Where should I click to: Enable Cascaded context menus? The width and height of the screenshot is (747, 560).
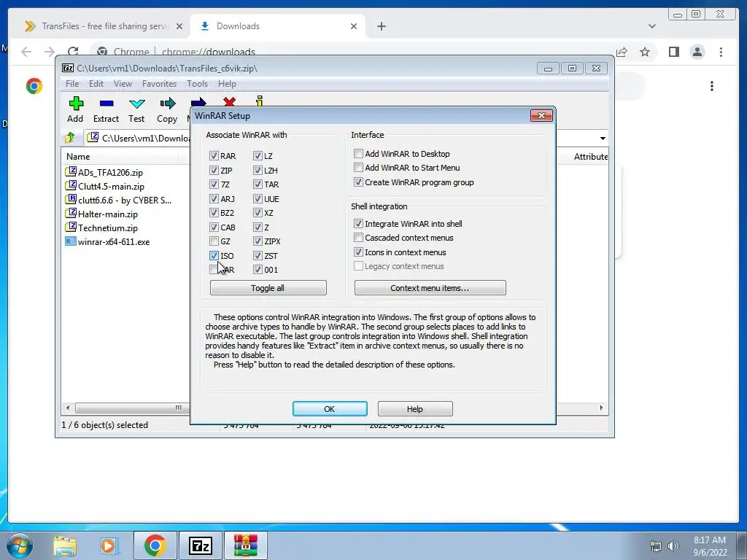(358, 238)
